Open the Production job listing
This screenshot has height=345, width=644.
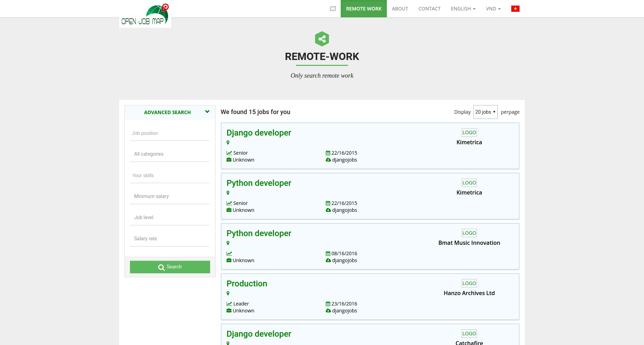[x=247, y=284]
